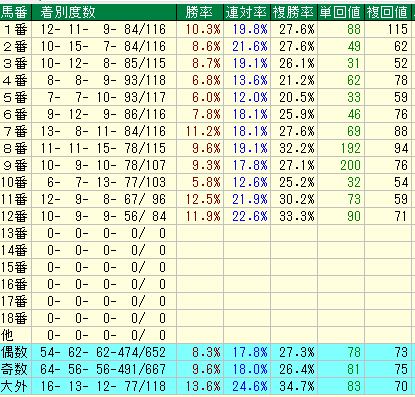This screenshot has width=415, height=397.
Task: Select the 3番 row label
Action: click(x=15, y=64)
